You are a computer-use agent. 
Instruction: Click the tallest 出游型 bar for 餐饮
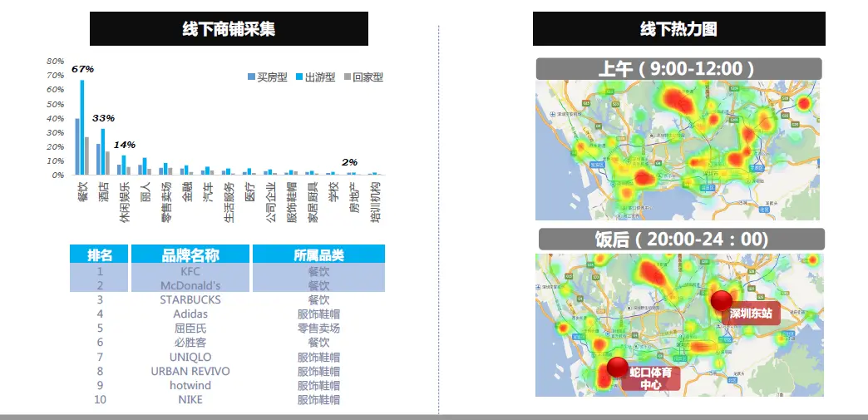point(82,127)
